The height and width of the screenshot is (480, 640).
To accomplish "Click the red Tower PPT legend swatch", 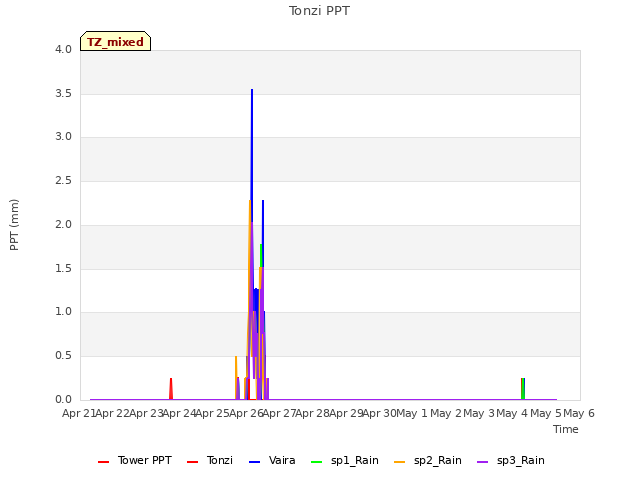I will click(x=104, y=462).
